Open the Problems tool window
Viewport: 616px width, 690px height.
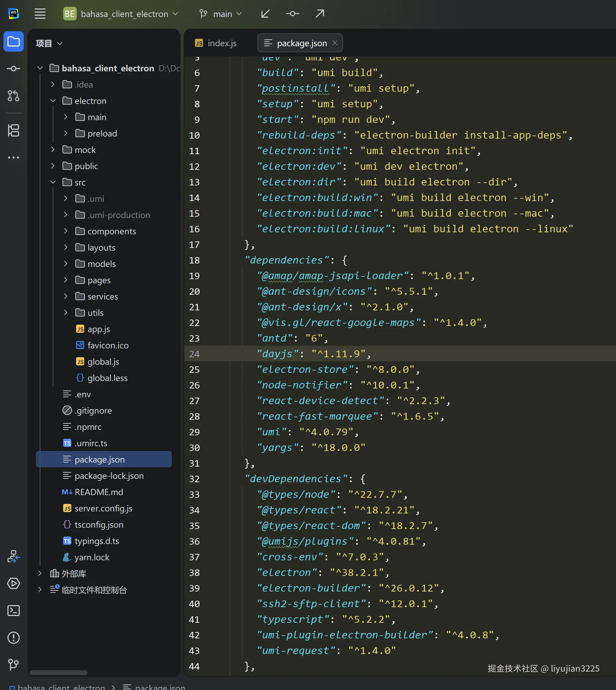[14, 638]
